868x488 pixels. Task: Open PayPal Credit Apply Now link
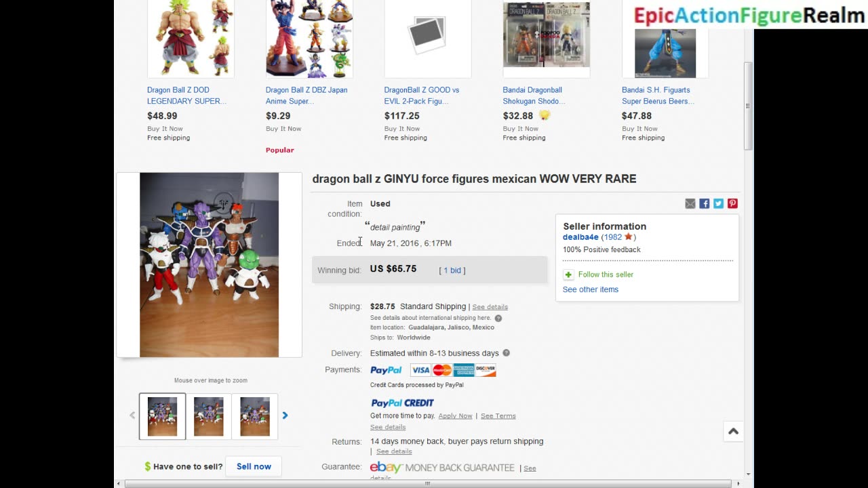(455, 416)
